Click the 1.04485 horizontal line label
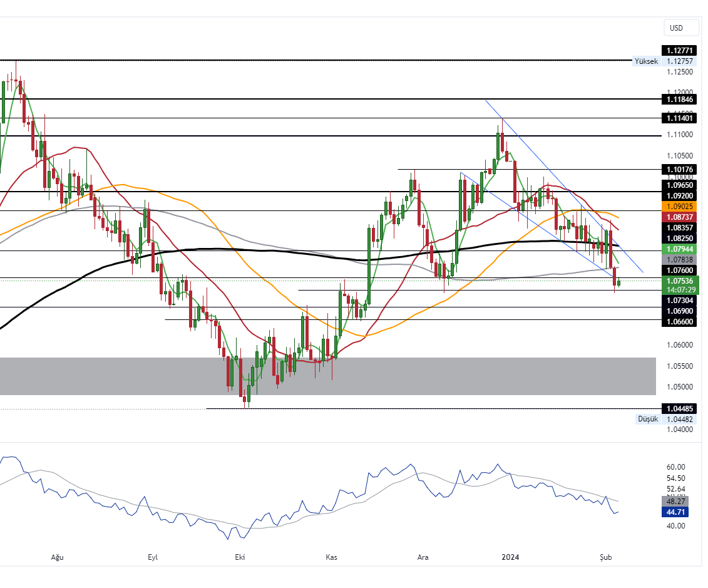This screenshot has width=708, height=588. 679,409
